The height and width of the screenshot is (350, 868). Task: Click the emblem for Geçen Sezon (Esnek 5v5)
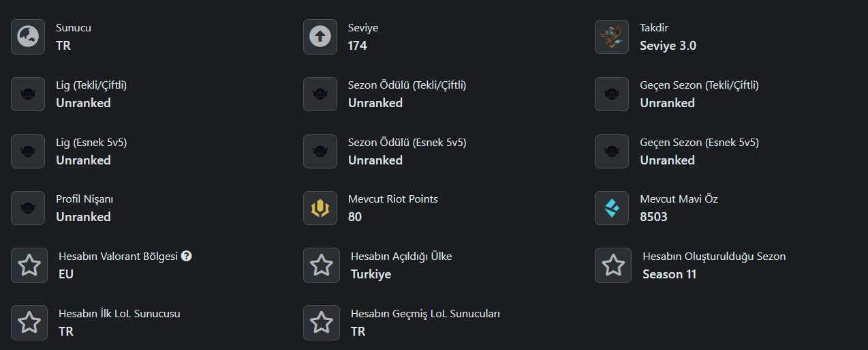click(612, 151)
